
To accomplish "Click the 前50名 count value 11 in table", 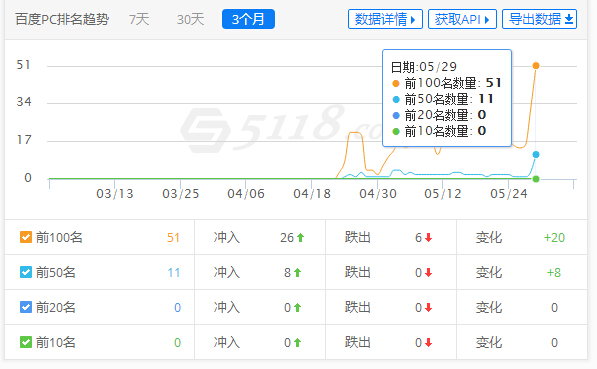I will 174,273.
